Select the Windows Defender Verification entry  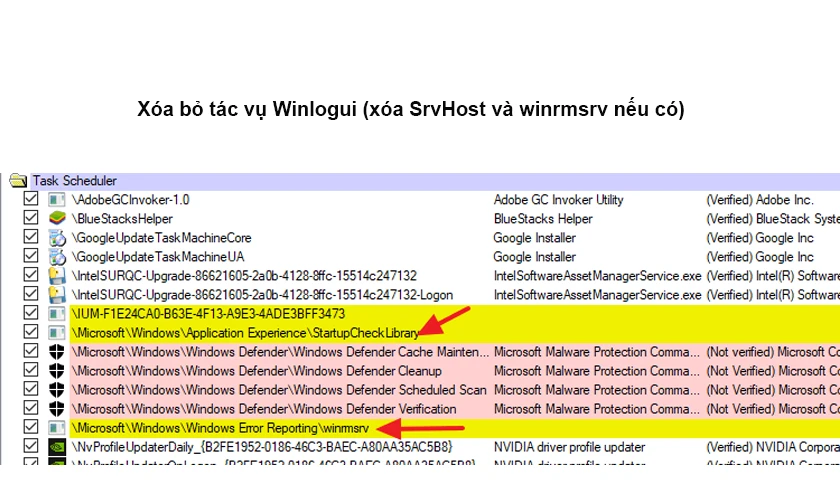[x=264, y=409]
